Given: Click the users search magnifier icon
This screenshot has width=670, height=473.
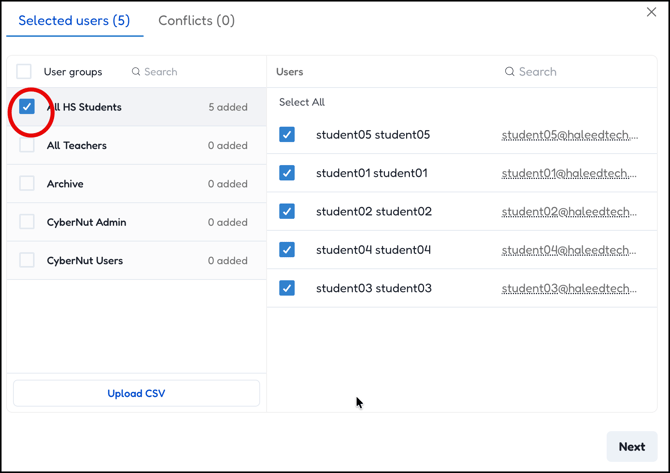Looking at the screenshot, I should tap(509, 72).
